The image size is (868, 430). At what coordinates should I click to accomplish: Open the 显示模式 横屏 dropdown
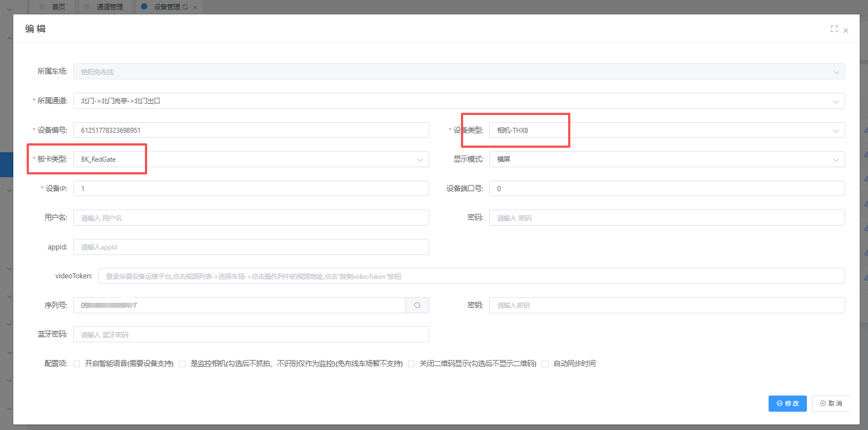[x=667, y=159]
